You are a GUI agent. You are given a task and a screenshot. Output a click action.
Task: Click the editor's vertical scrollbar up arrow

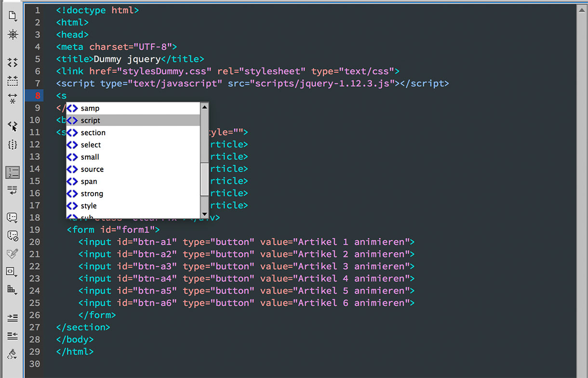581,9
